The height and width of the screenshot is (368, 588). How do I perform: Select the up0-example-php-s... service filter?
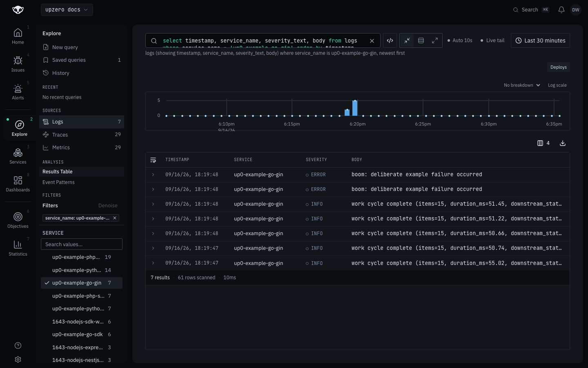click(82, 296)
